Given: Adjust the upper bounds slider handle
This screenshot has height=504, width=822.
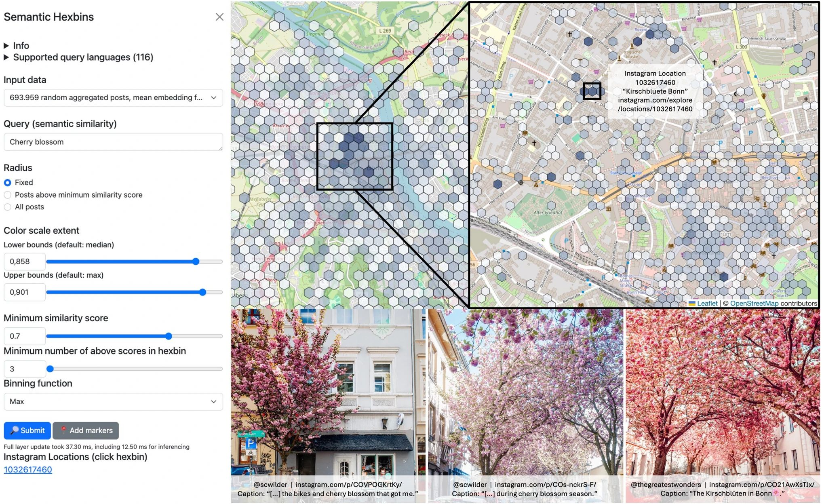Looking at the screenshot, I should pos(203,292).
